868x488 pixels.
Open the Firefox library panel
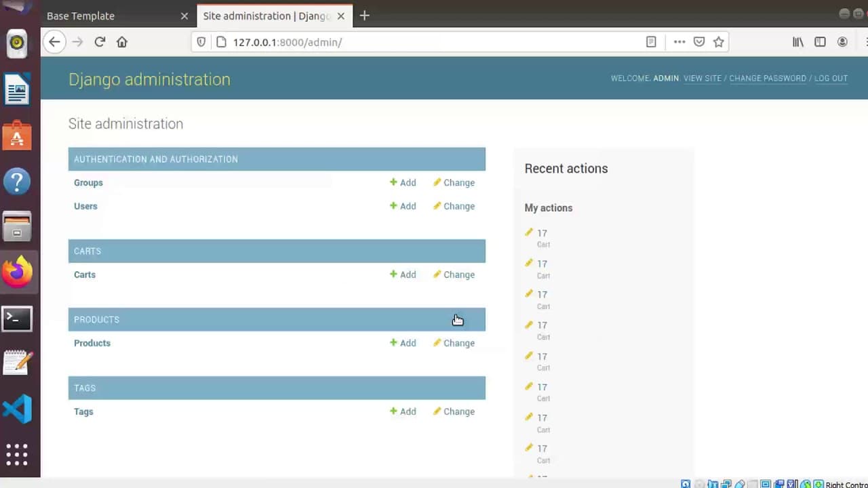[798, 42]
